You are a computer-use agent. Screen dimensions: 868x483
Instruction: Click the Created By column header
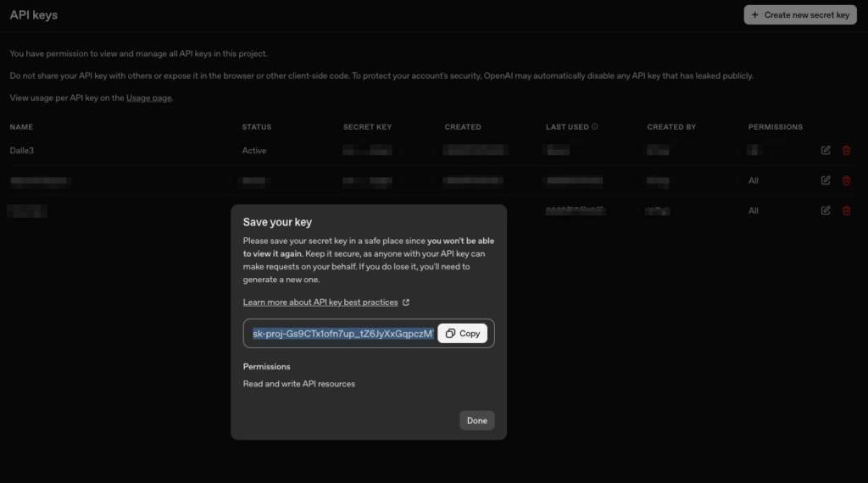(x=671, y=127)
